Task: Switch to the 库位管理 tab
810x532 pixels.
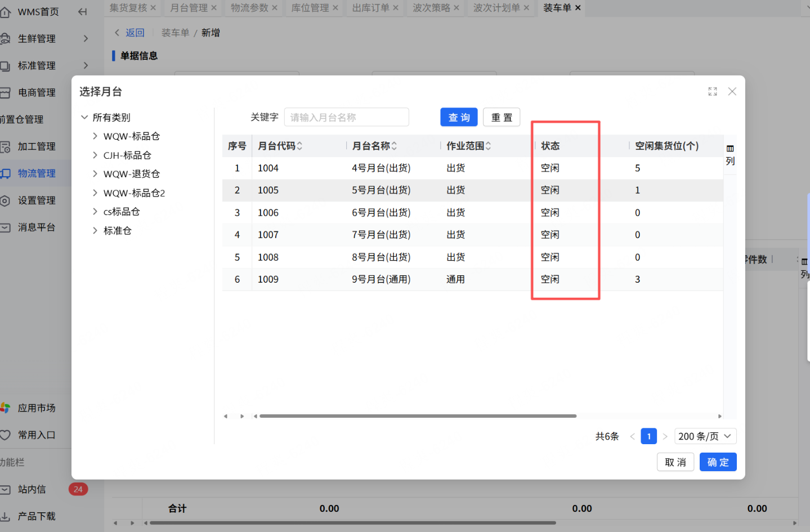Action: 310,8
